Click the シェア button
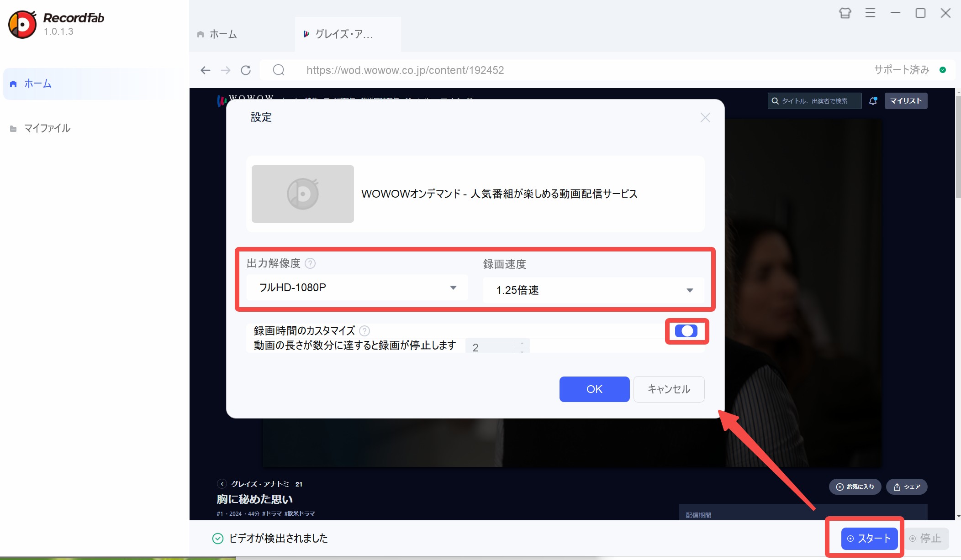961x560 pixels. coord(907,487)
